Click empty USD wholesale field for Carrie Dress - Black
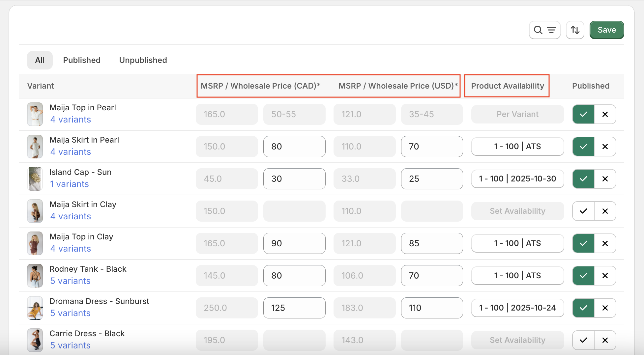The height and width of the screenshot is (355, 644). pyautogui.click(x=432, y=340)
